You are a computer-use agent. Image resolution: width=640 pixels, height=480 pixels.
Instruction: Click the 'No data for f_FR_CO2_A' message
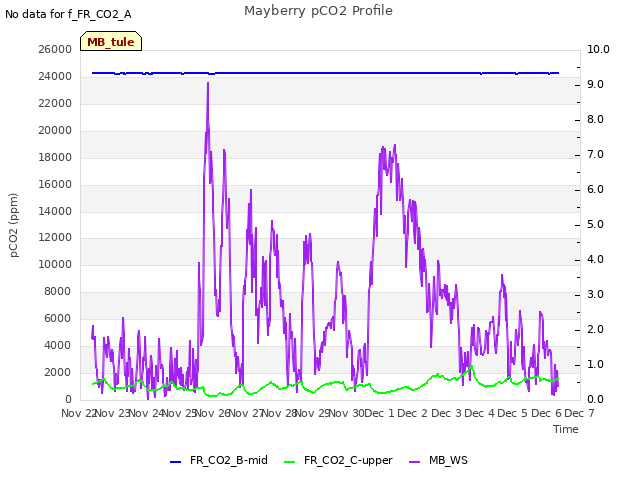point(68,14)
